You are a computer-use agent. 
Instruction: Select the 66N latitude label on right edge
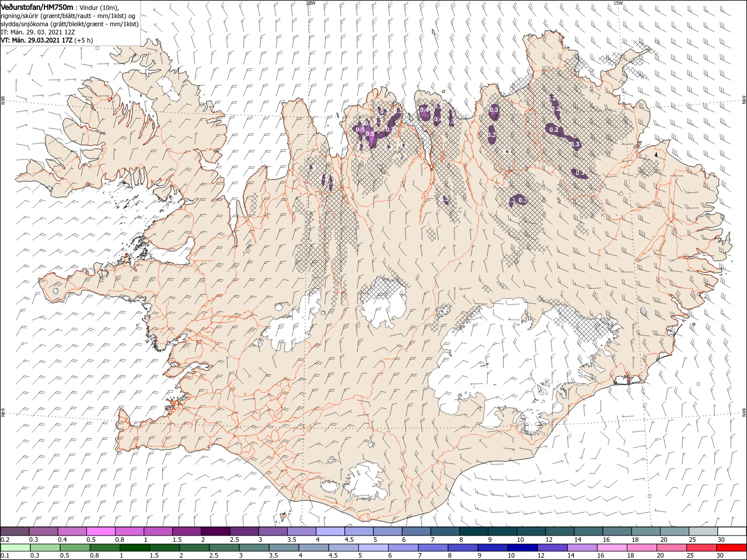click(744, 100)
